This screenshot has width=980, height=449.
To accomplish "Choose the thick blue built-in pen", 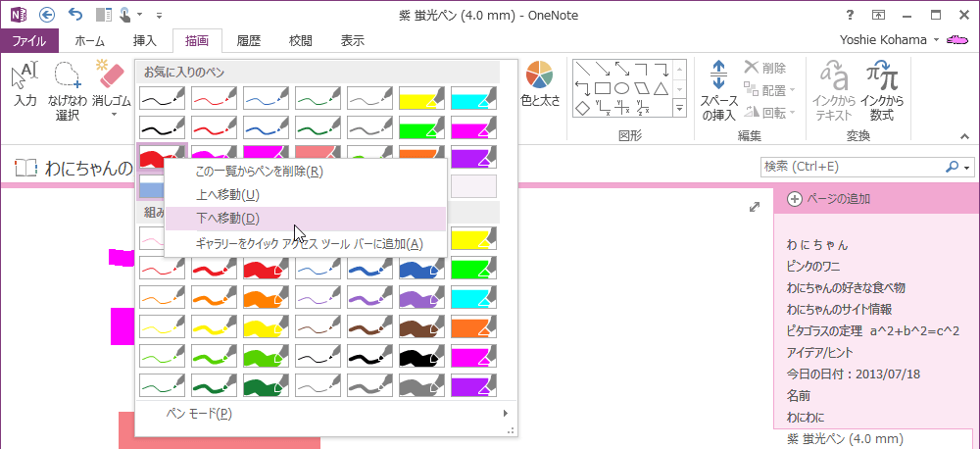I will [421, 268].
